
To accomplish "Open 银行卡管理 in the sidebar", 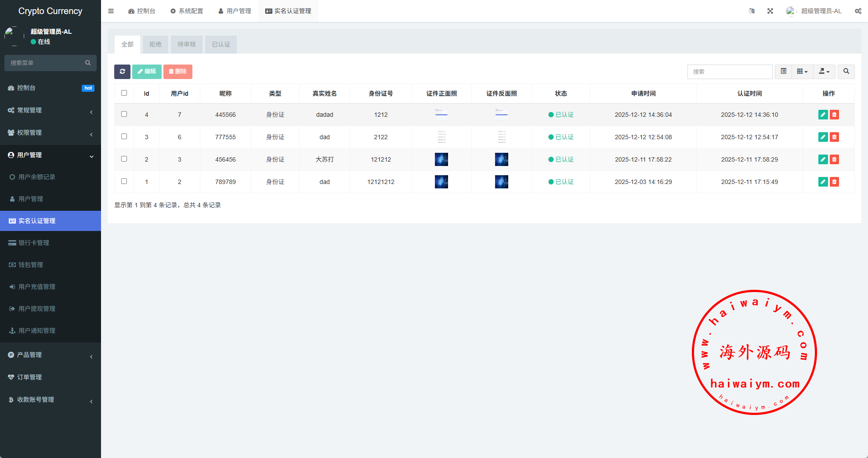I will [x=34, y=243].
